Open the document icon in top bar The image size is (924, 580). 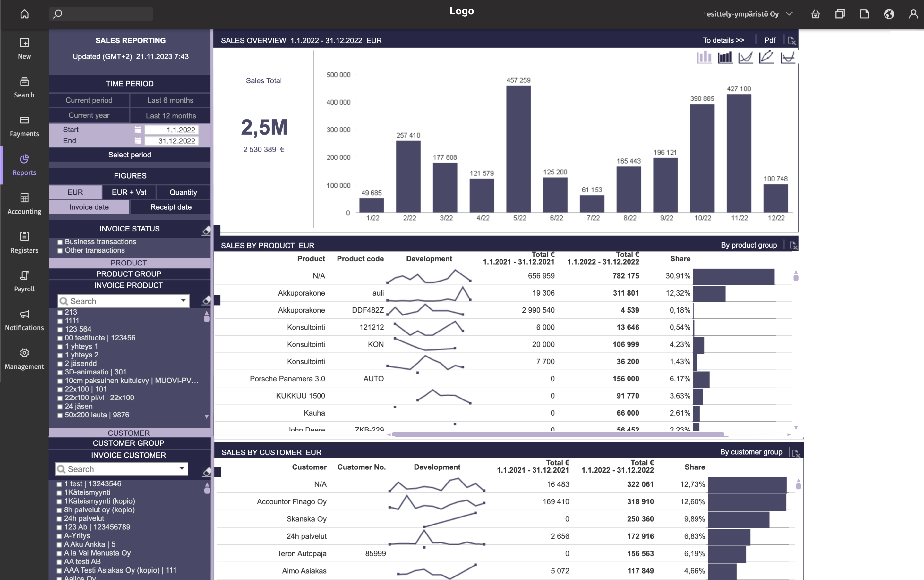click(x=865, y=14)
